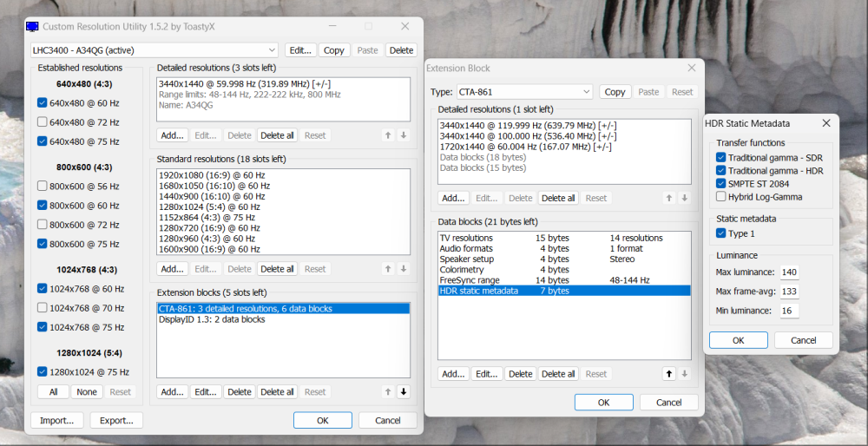The height and width of the screenshot is (446, 868).
Task: Select FreeSync range data block row
Action: 564,280
